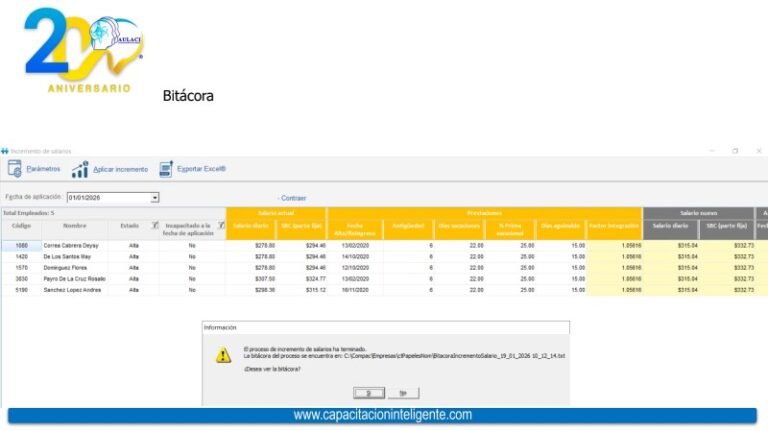
Task: Click the Exportar Excel toolbar icon
Action: (166, 169)
